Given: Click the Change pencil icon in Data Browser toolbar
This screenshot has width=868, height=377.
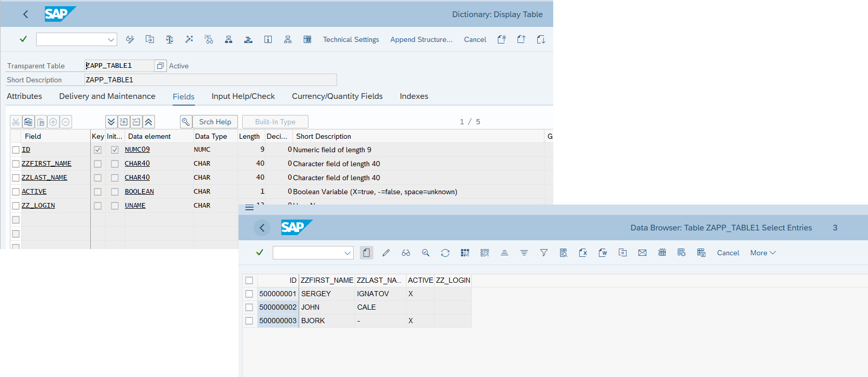Looking at the screenshot, I should [386, 253].
